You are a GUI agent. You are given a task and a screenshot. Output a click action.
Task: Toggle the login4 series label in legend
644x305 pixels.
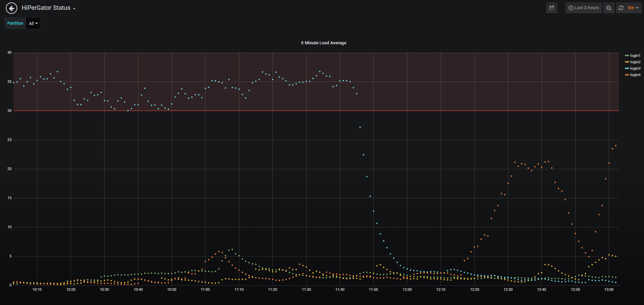[635, 75]
